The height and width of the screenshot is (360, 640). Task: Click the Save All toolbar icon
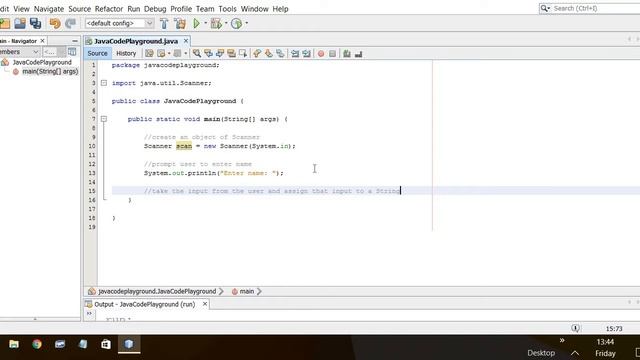click(36, 23)
